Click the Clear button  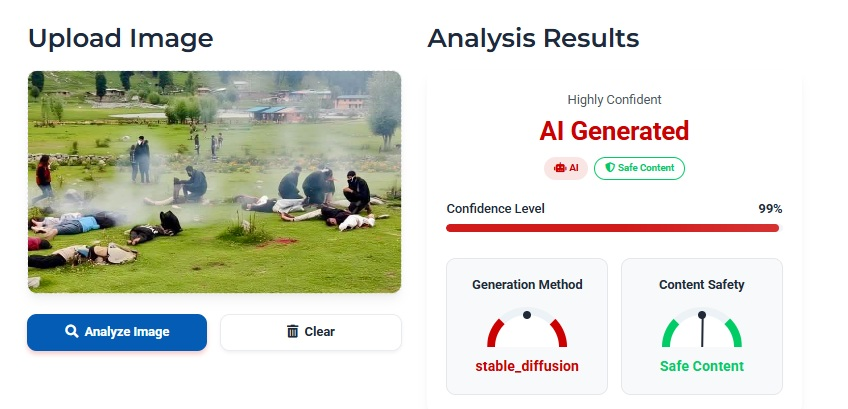coord(311,332)
